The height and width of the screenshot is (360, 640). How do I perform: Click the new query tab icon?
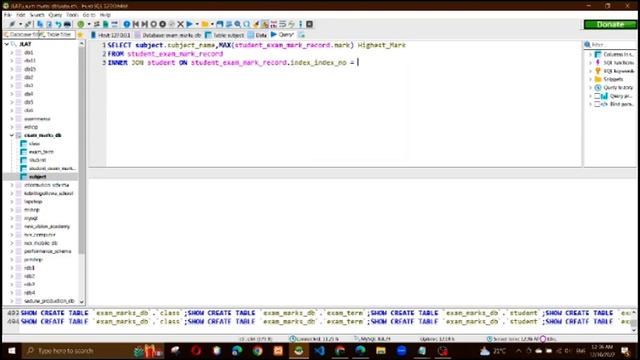tap(302, 35)
